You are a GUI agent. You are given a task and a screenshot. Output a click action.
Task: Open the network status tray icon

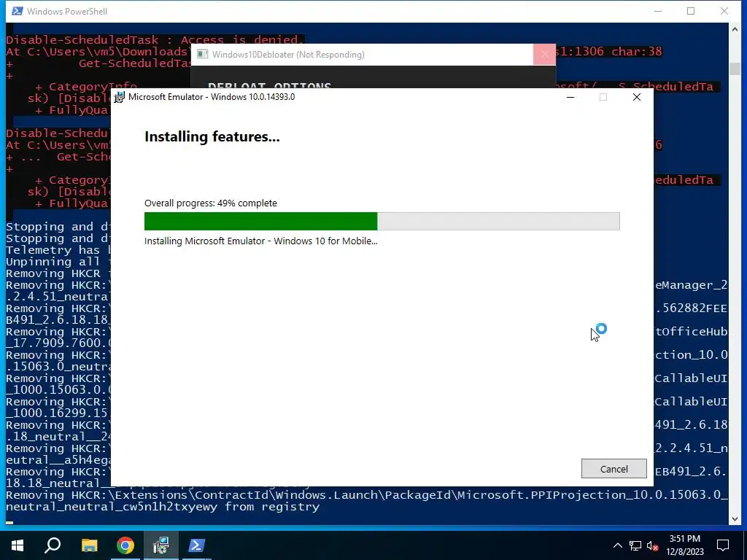pos(635,545)
